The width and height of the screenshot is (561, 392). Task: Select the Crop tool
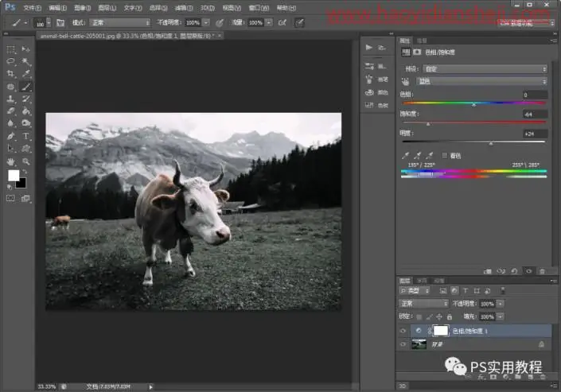[10, 74]
